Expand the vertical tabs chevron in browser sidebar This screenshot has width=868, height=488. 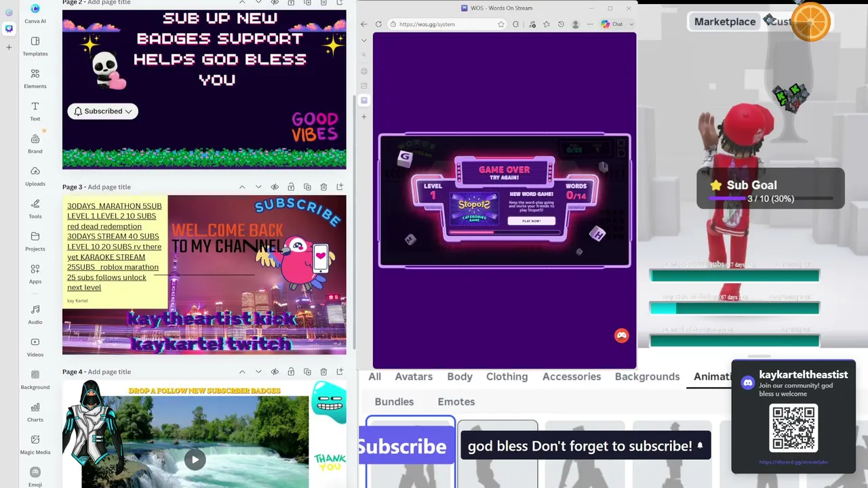pyautogui.click(x=364, y=41)
